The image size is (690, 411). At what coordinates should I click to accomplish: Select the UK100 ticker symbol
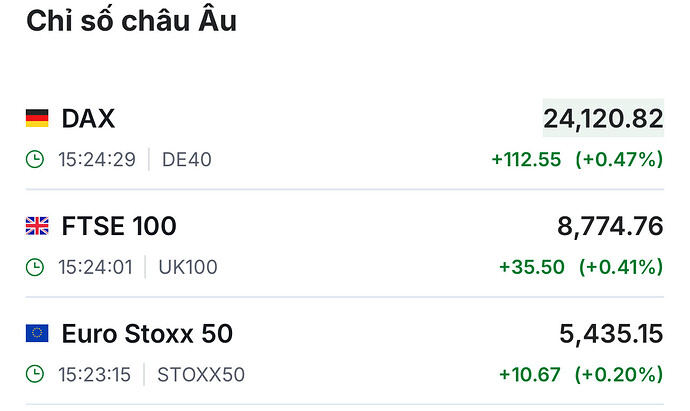coord(188,267)
